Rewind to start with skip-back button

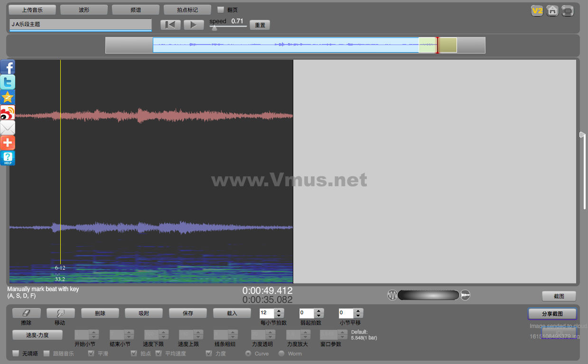click(x=170, y=25)
